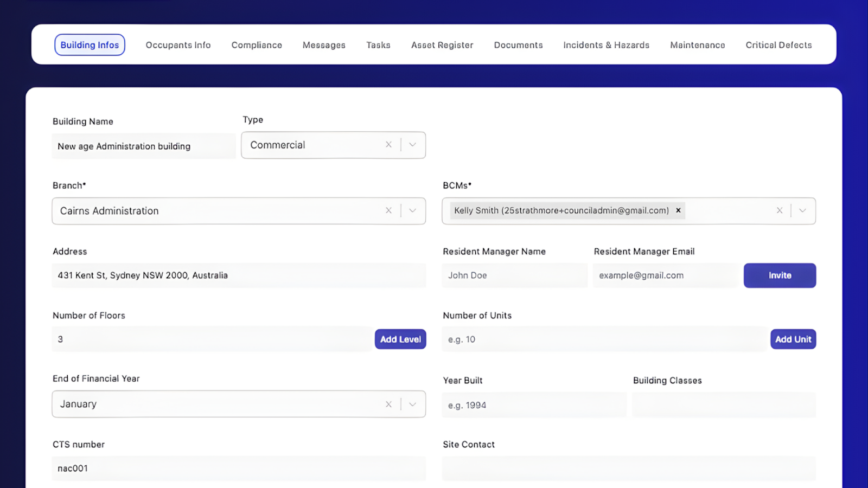Open the Type dropdown arrow
Viewport: 868px width, 488px height.
413,145
